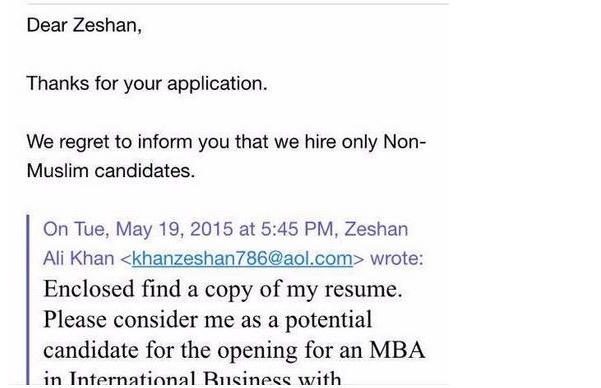Click 'Zeshan' at the end of the date line
The image size is (601, 388).
coord(376,229)
